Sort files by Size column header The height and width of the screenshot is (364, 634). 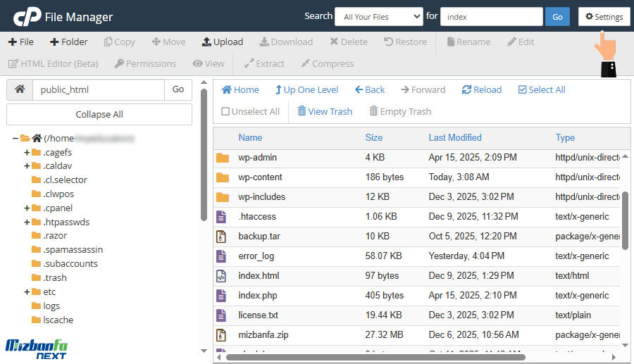coord(373,137)
